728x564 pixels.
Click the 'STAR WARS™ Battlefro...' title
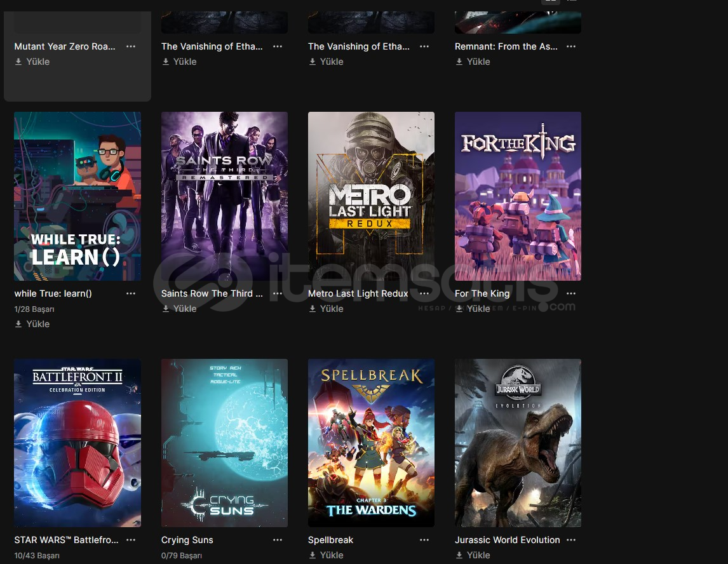[66, 540]
